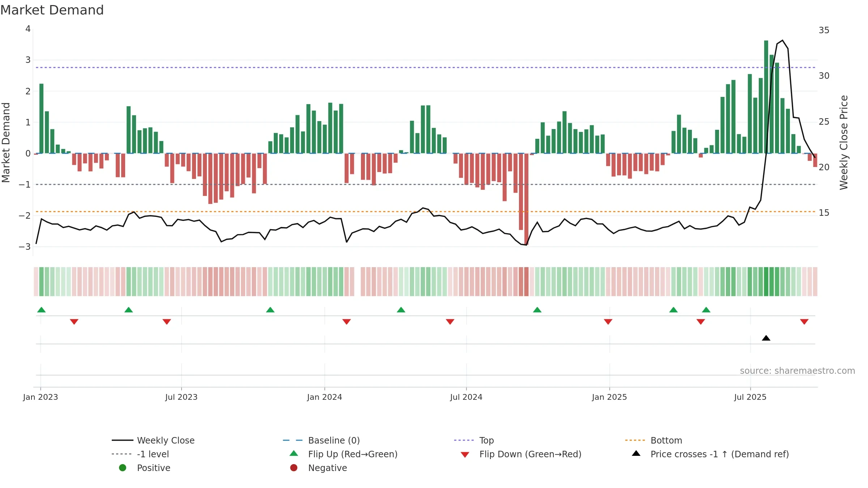Viewport: 868px width, 488px height.
Task: Click the last red flip-down marker in Sep 2025
Action: pos(804,322)
